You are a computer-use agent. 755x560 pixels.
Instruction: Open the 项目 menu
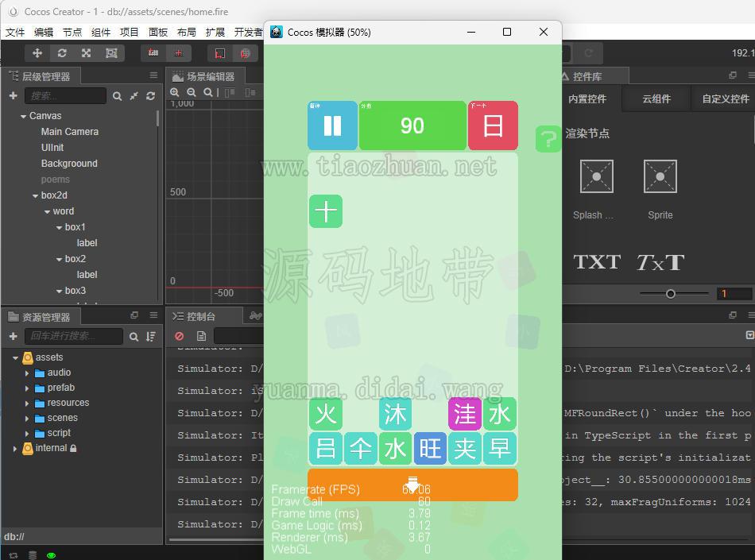tap(129, 33)
